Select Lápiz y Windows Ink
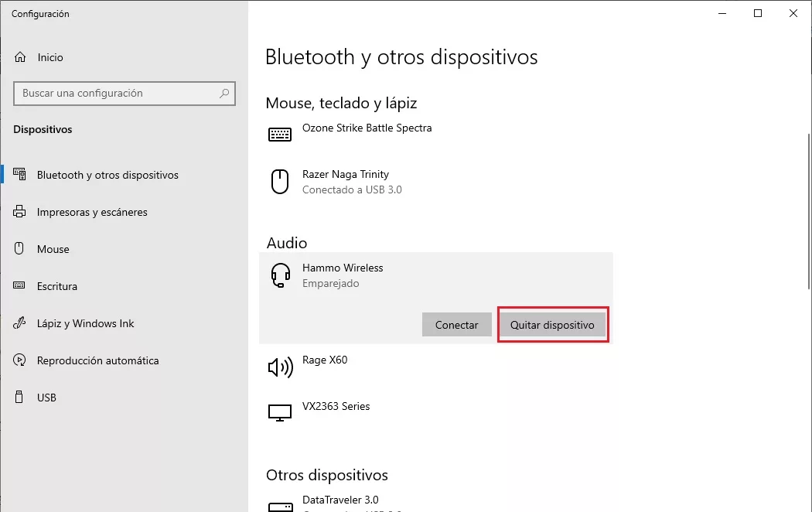The height and width of the screenshot is (512, 812). point(85,323)
